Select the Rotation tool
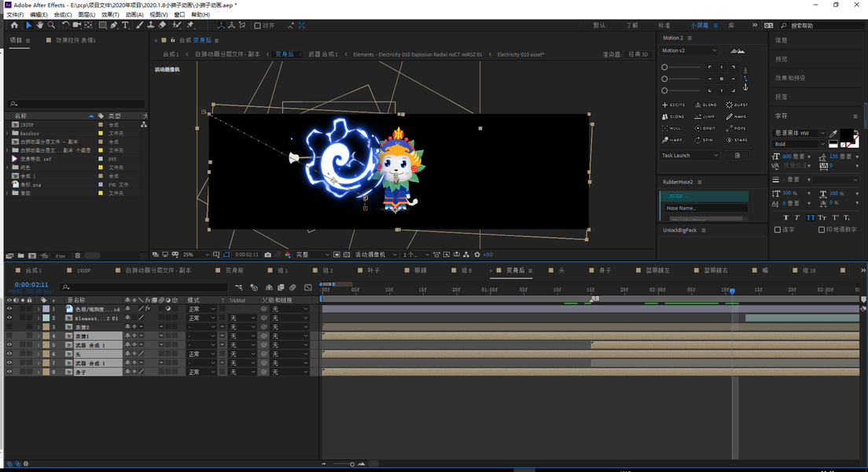 coord(65,25)
